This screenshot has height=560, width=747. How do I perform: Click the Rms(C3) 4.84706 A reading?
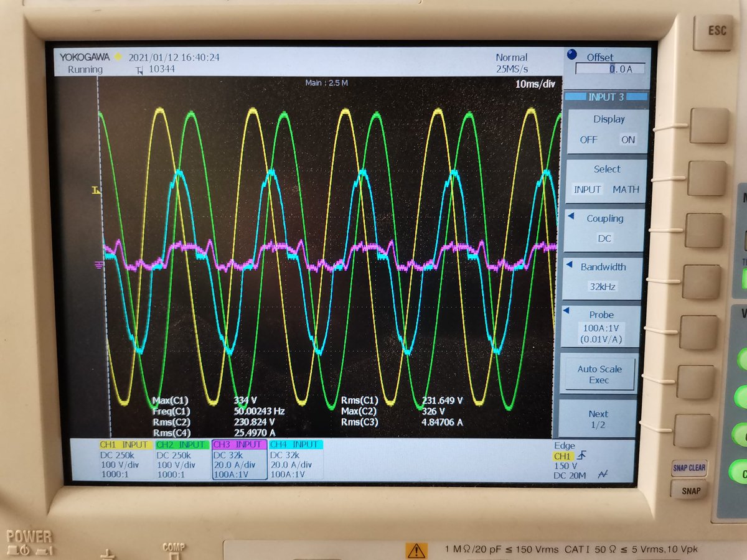pyautogui.click(x=402, y=422)
